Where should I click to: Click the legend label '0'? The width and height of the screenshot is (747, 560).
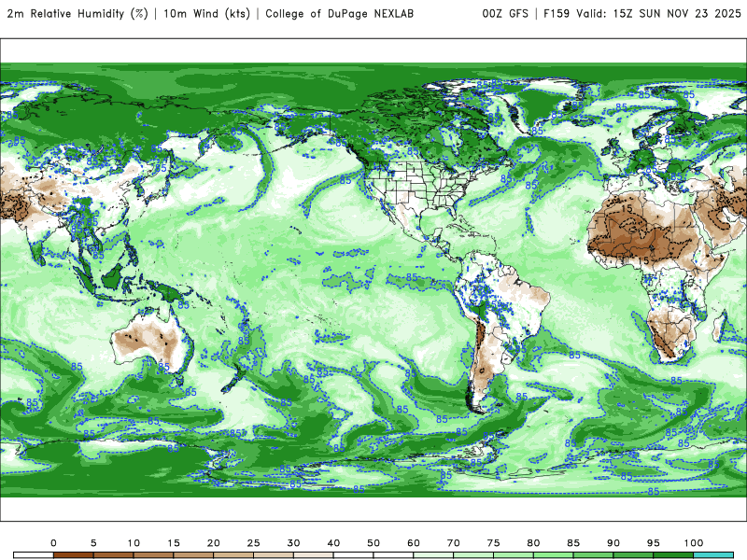tap(53, 543)
